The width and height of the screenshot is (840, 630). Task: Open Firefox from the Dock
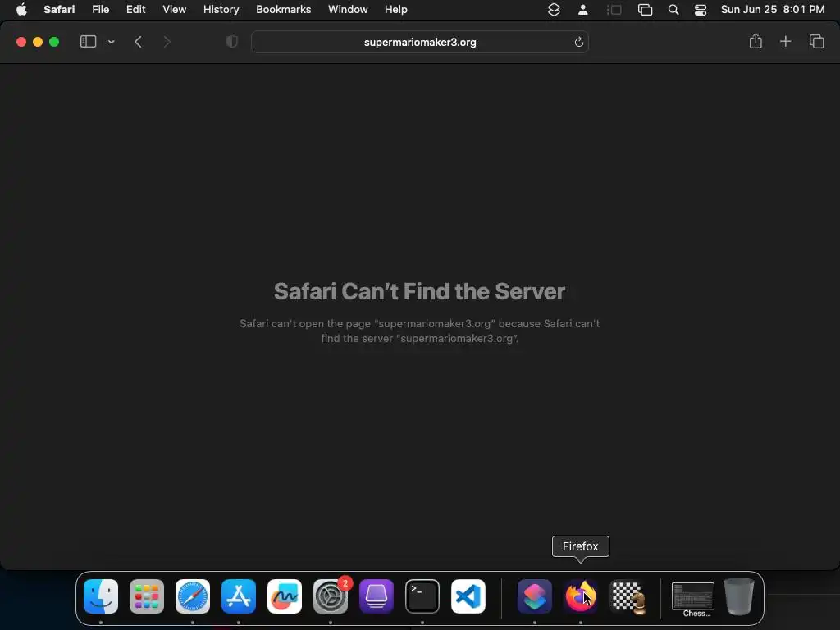point(581,596)
